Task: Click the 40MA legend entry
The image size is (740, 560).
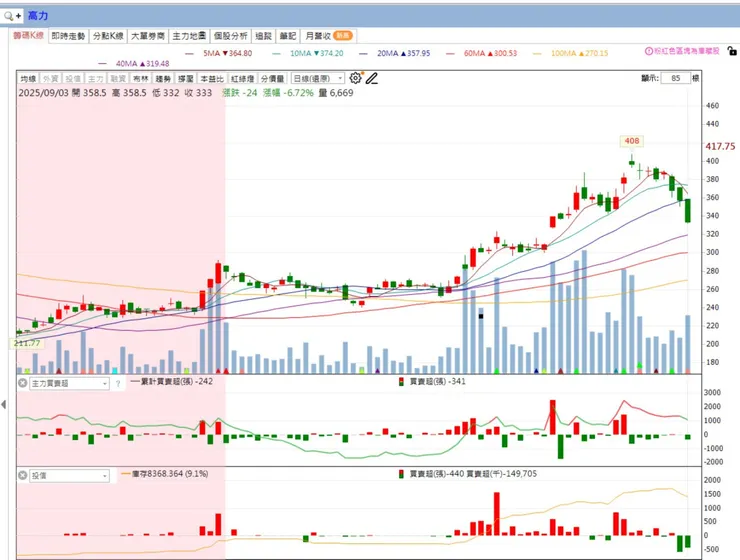Action: [134, 63]
